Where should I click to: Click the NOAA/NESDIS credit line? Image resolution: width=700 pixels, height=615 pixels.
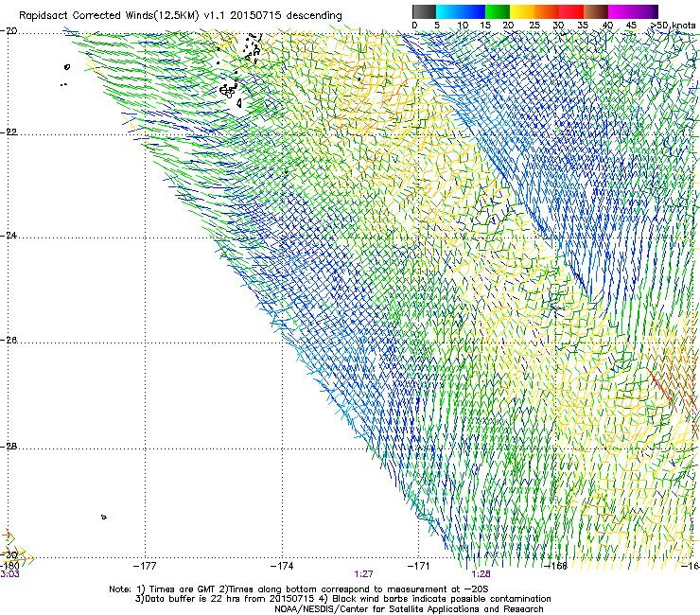click(409, 609)
